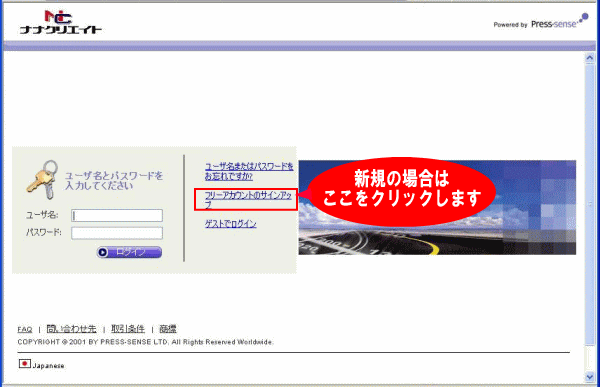Click the highway banner image
The image size is (600, 387).
coord(437,207)
